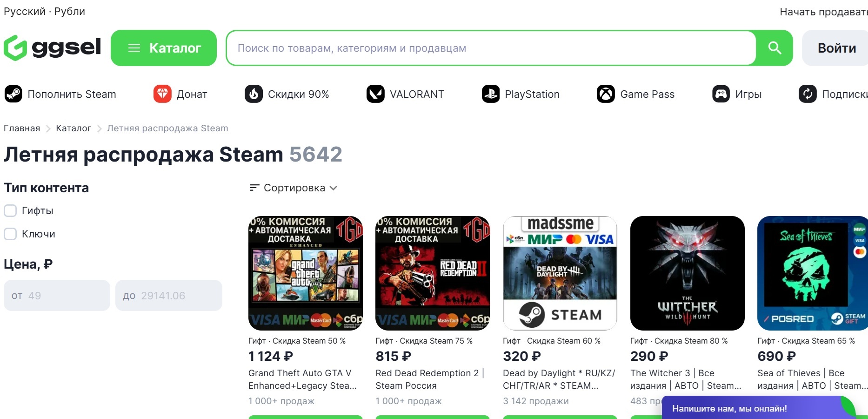This screenshot has height=419, width=868.
Task: Click title Grand Theft Auto GTA V Enhanced+Legacy
Action: (302, 379)
